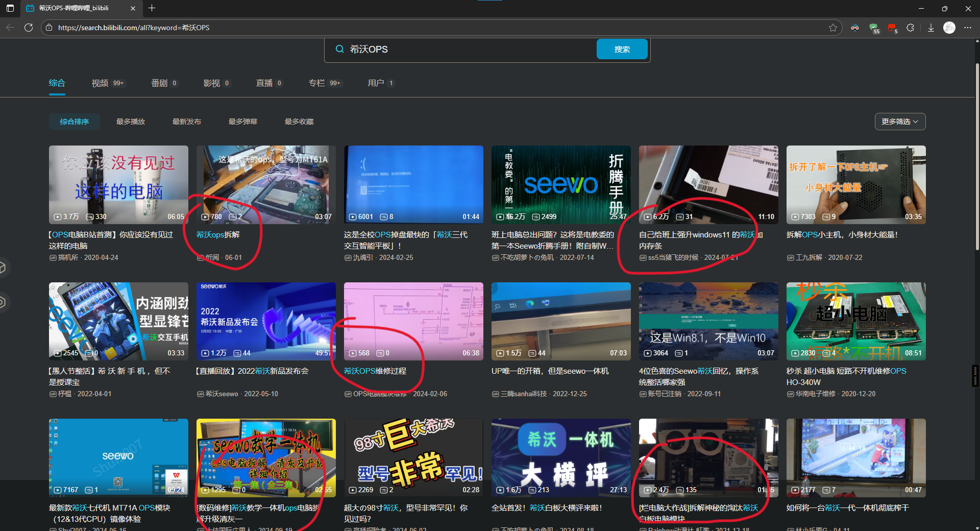The image size is (980, 531).
Task: Select 最新发布 sorting option
Action: point(187,122)
